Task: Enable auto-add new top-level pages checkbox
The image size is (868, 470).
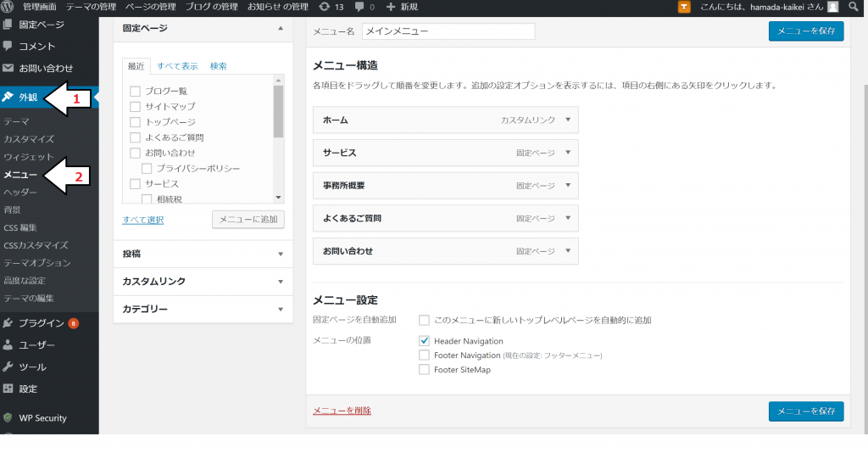Action: tap(424, 321)
